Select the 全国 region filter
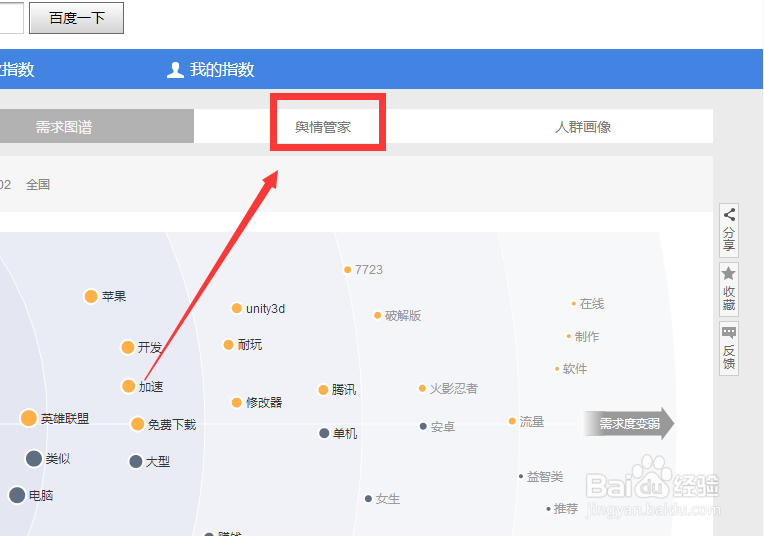Image resolution: width=764 pixels, height=536 pixels. coord(38,185)
